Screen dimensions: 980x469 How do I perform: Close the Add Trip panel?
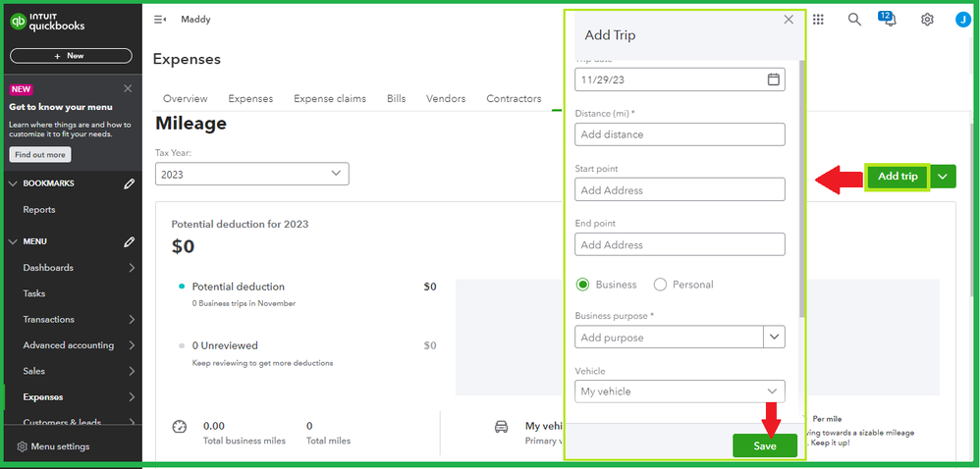788,20
